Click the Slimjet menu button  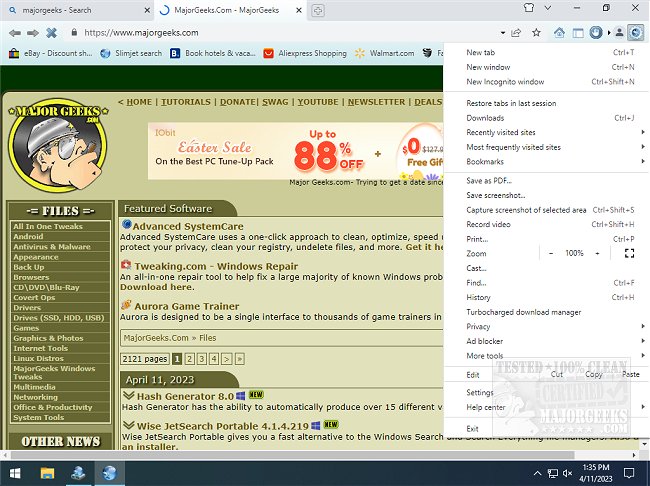tap(637, 33)
